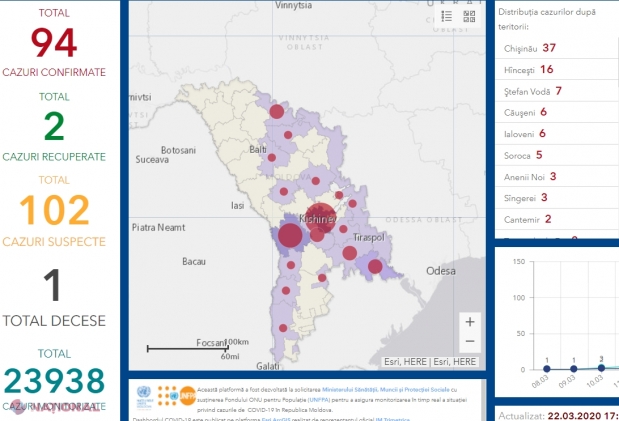Select Ștefan Vodă 7 row
Viewport: 619px width, 421px height.
[x=557, y=91]
